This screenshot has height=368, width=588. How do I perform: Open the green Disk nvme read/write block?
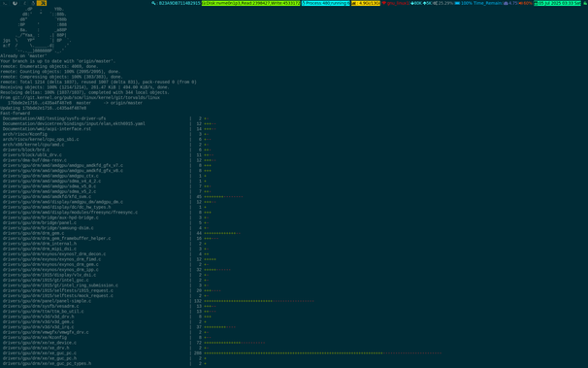pyautogui.click(x=251, y=3)
